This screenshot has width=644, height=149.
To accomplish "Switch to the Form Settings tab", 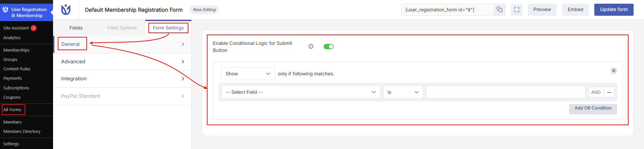I will 168,28.
